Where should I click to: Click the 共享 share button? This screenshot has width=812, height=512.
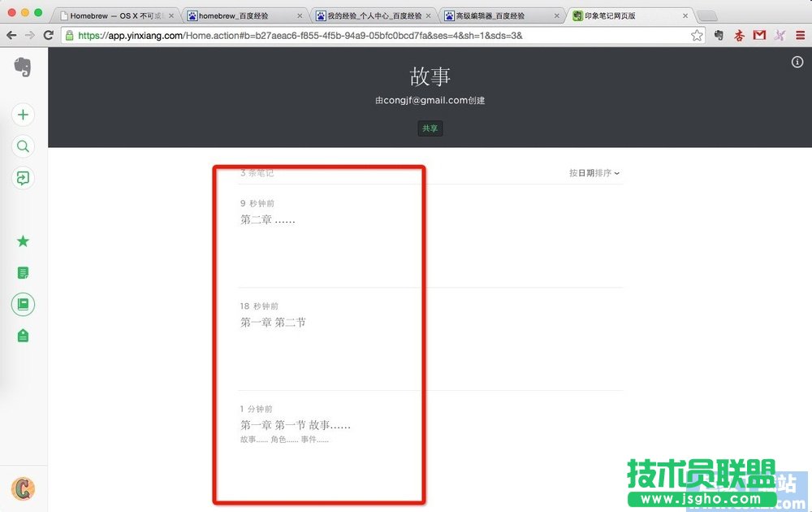coord(430,128)
